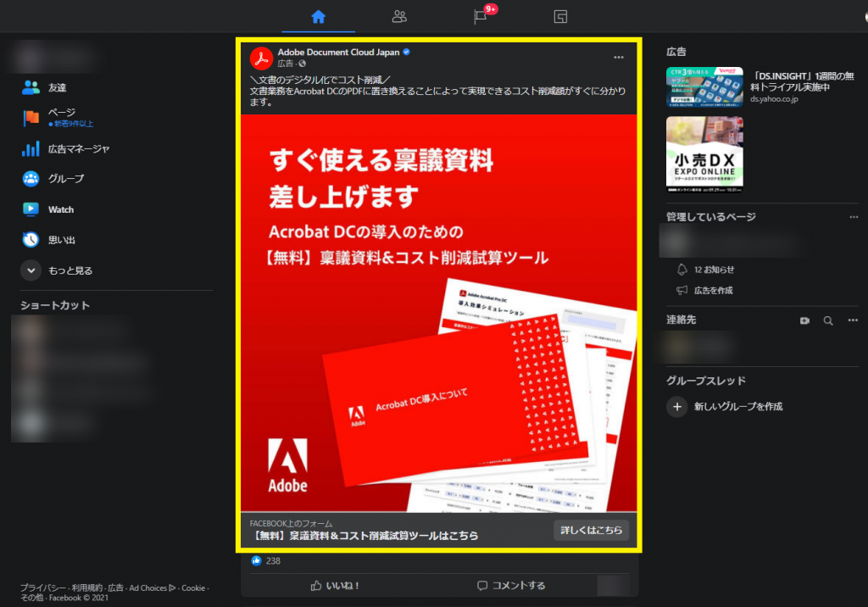The width and height of the screenshot is (868, 607).
Task: Open ページ flag icon in sidebar
Action: (x=31, y=117)
